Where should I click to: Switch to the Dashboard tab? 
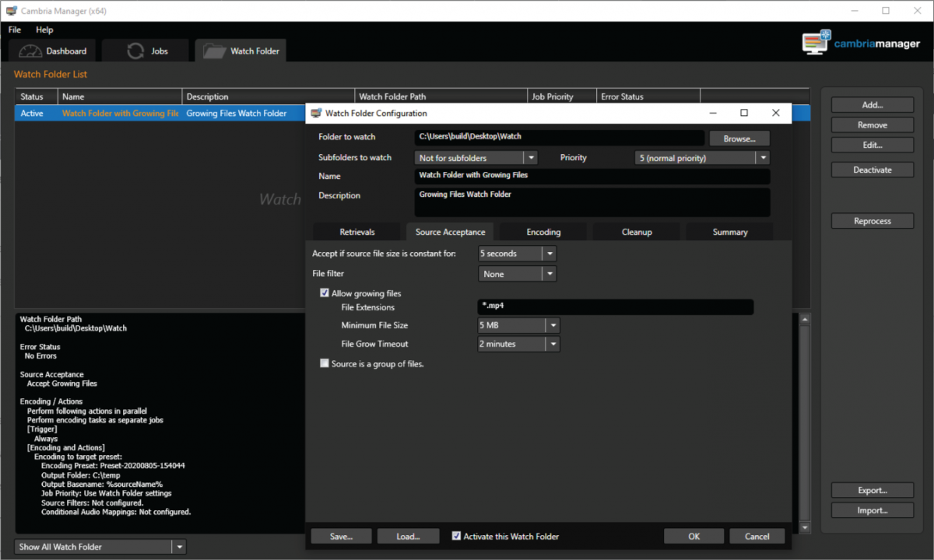[52, 51]
